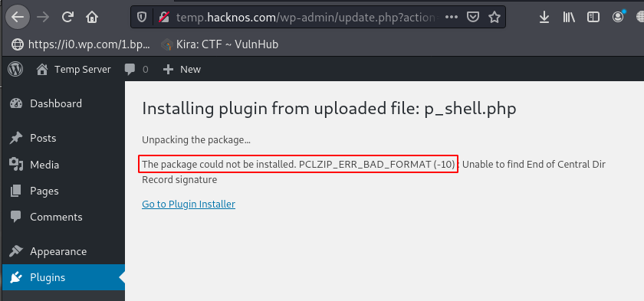Go back with the browser back arrow
The height and width of the screenshot is (301, 644).
point(18,17)
